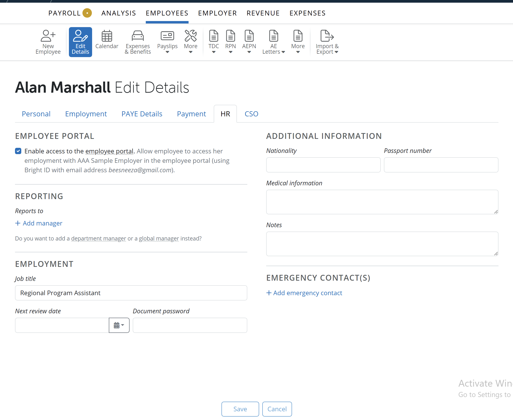This screenshot has height=420, width=513.
Task: Uncheck Enable access to the employee portal
Action: [18, 151]
